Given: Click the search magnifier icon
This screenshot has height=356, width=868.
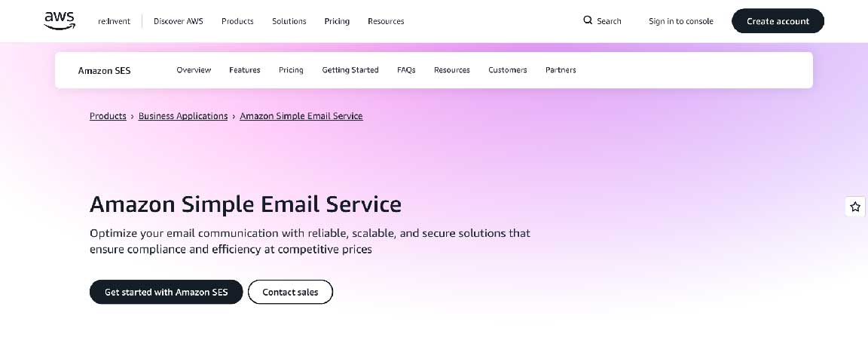Looking at the screenshot, I should click(588, 20).
